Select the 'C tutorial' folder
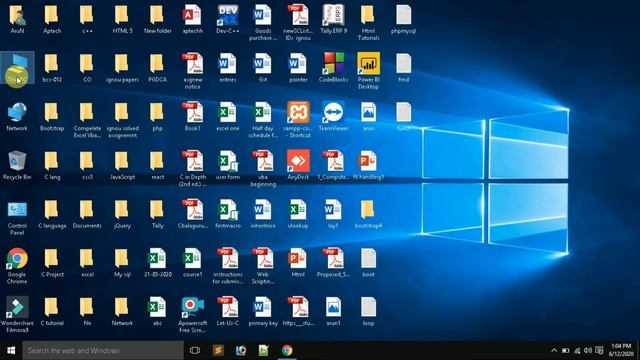This screenshot has height=360, width=640. (52, 311)
